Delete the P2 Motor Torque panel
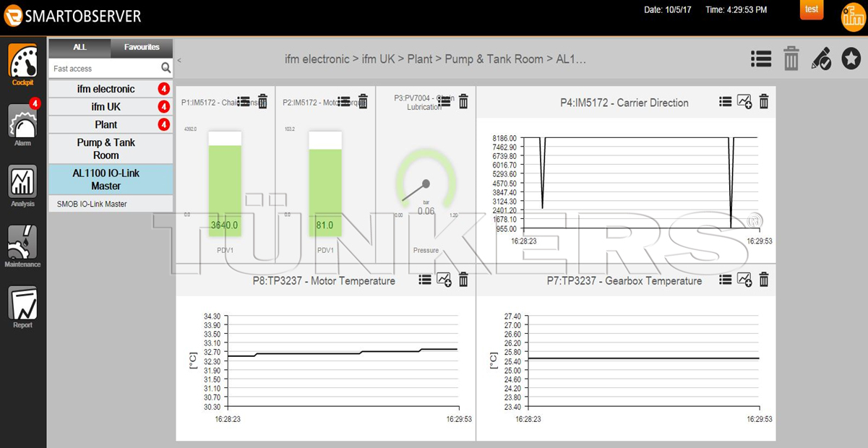Screen dimensions: 868x448 click(364, 102)
